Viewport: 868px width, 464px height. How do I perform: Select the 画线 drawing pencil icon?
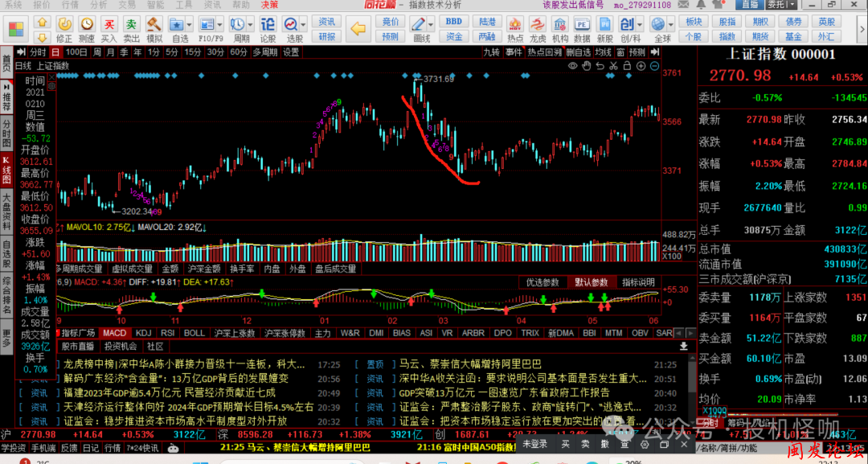coord(418,24)
